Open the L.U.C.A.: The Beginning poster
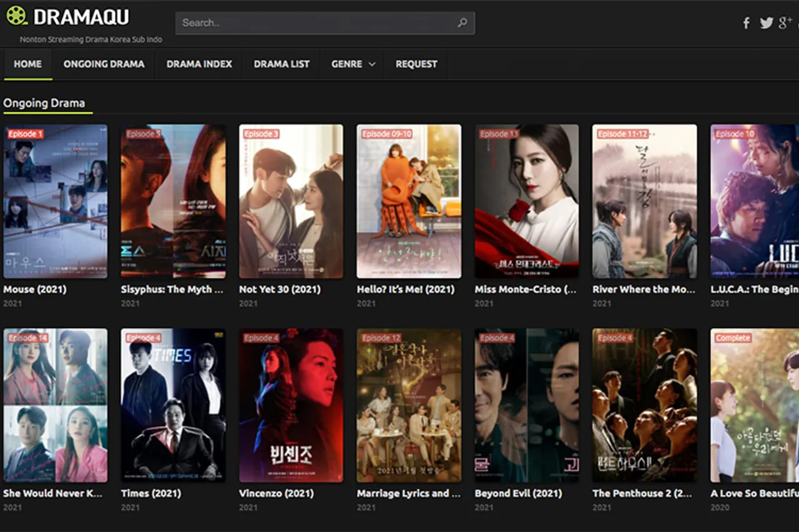Image resolution: width=799 pixels, height=532 pixels. pos(755,201)
